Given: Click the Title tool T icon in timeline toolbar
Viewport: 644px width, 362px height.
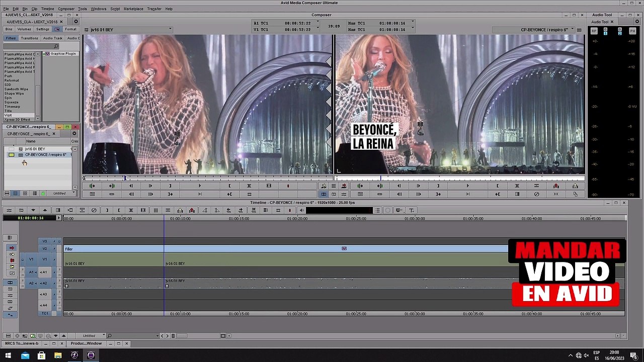Looking at the screenshot, I should tap(411, 210).
